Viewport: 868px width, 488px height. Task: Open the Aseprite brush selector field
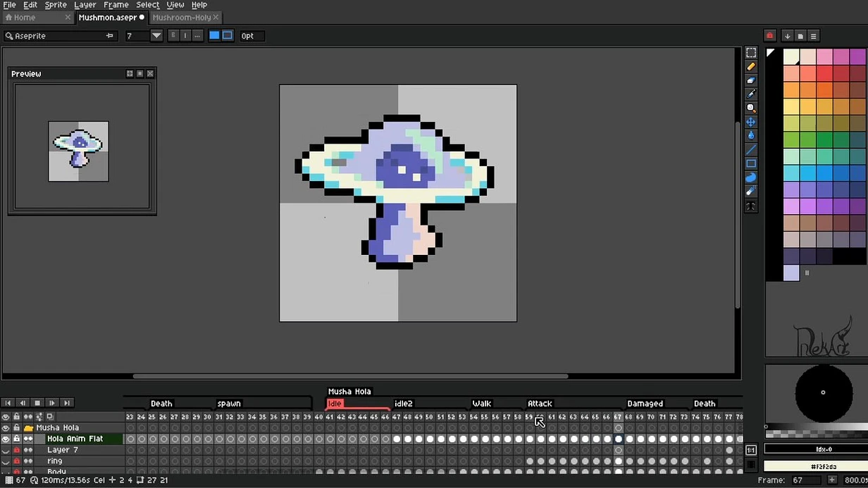point(60,36)
